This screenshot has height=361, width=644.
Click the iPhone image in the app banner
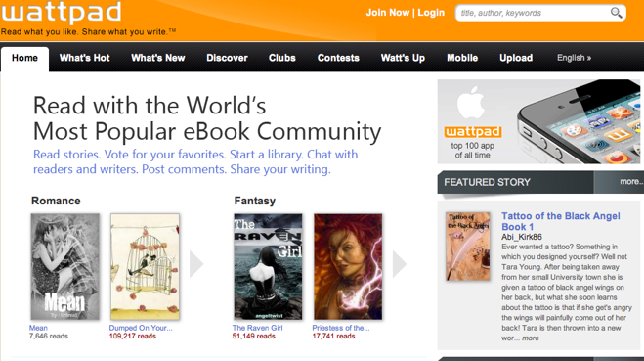[x=580, y=121]
